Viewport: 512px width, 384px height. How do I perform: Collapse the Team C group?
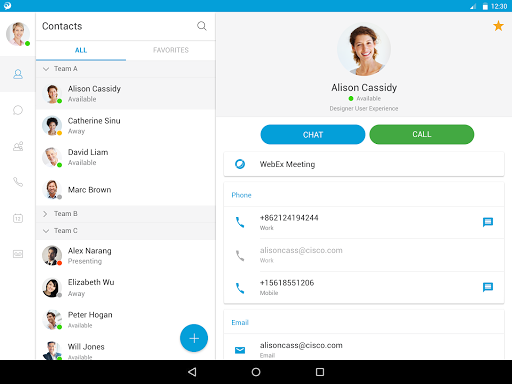click(x=126, y=231)
